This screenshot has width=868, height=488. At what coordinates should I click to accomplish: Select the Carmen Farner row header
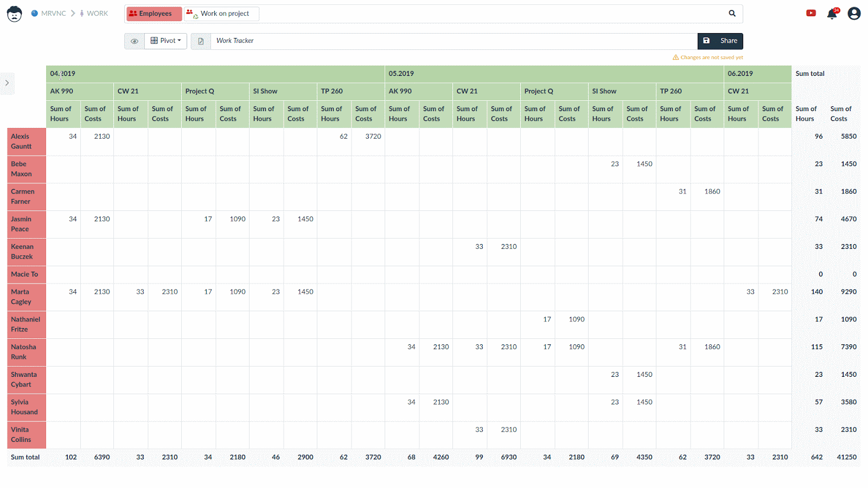[x=27, y=197]
